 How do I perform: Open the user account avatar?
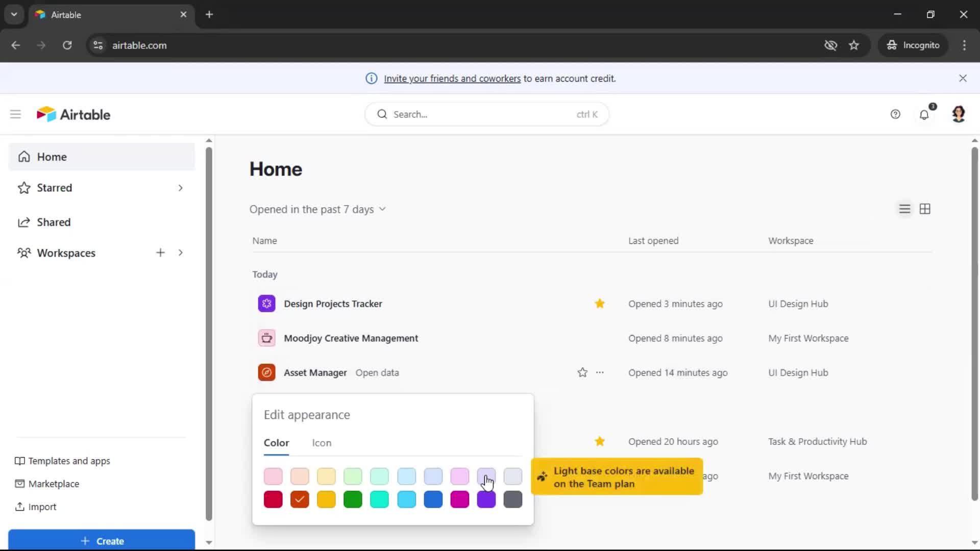[959, 114]
